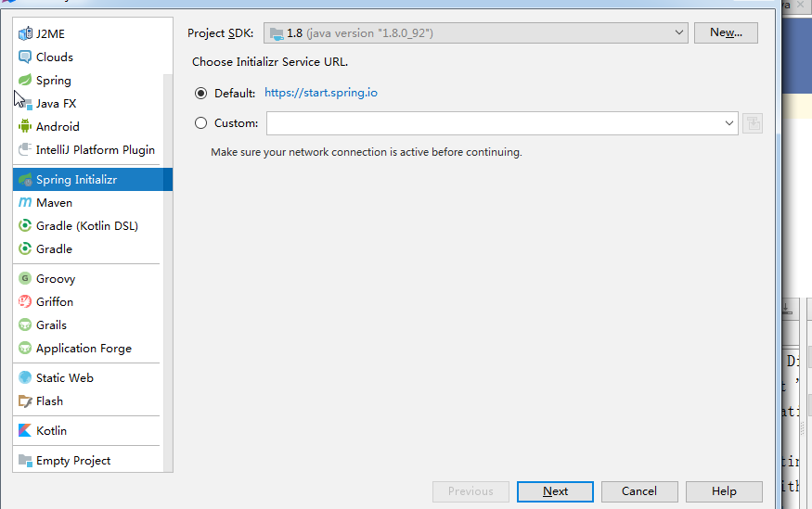Screen dimensions: 812x509
Task: Click the Clouds project type icon
Action: 25,57
